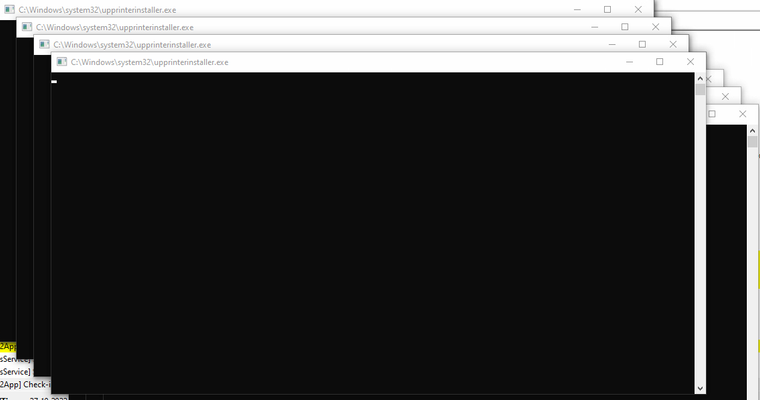Maximize the second-from-back upprinterinstaller window
The height and width of the screenshot is (400, 760).
point(624,27)
